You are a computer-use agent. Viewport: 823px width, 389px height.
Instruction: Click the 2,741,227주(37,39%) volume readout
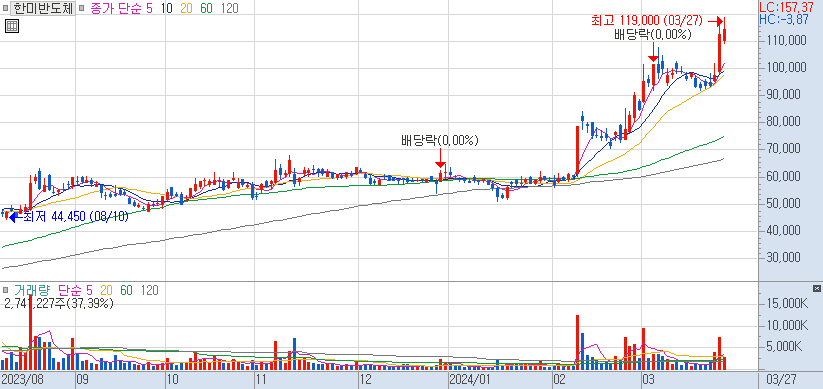click(59, 303)
